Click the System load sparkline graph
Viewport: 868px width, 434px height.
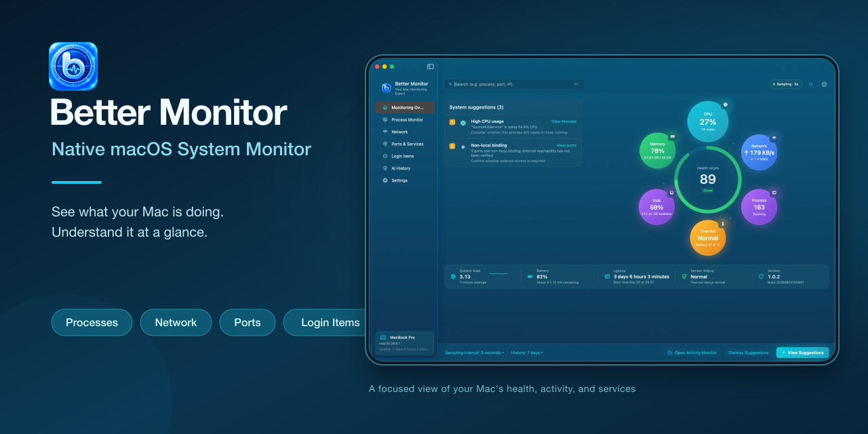click(x=498, y=274)
